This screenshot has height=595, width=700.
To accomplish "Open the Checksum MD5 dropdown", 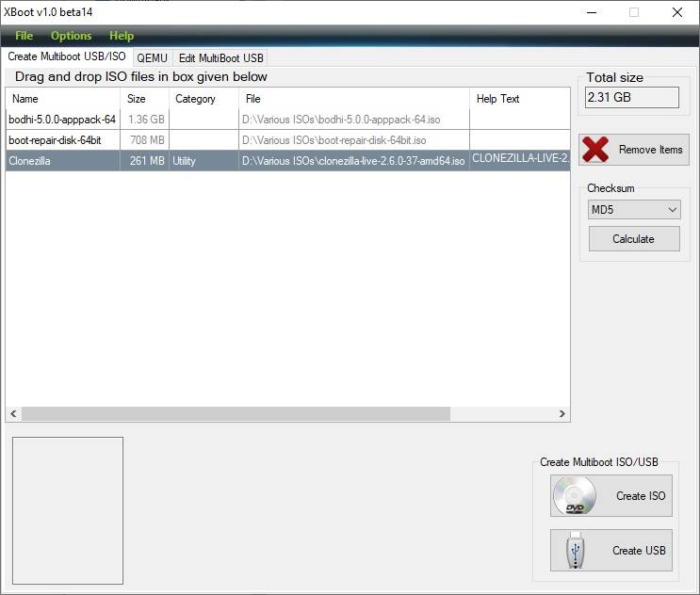I will (633, 210).
